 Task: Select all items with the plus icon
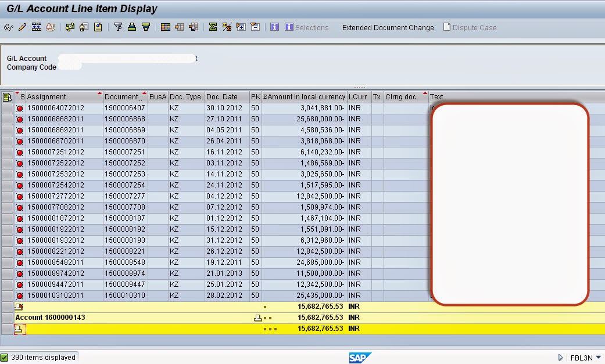(242, 27)
